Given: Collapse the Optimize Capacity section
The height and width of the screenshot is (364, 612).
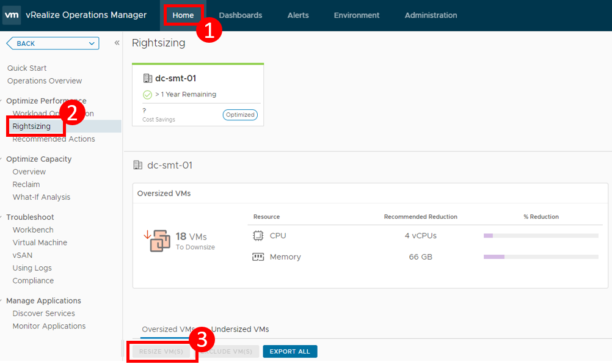Looking at the screenshot, I should click(x=2, y=159).
